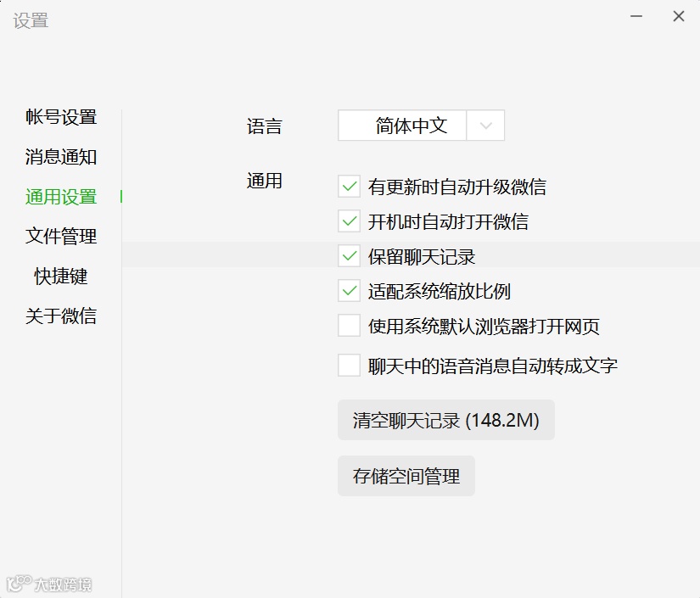The height and width of the screenshot is (598, 700).
Task: Click the 简体中文 language field
Action: click(402, 126)
